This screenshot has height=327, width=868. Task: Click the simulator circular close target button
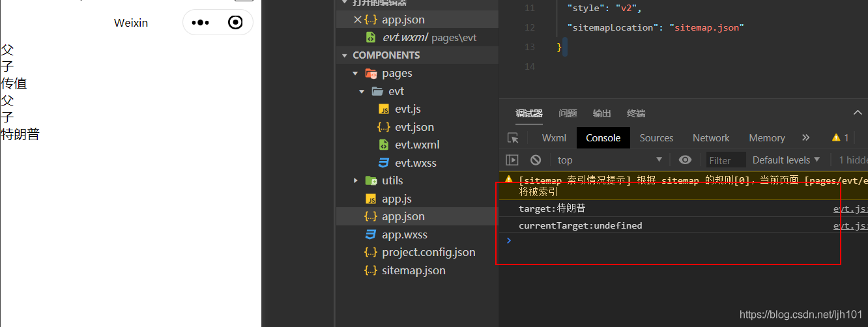pyautogui.click(x=235, y=23)
